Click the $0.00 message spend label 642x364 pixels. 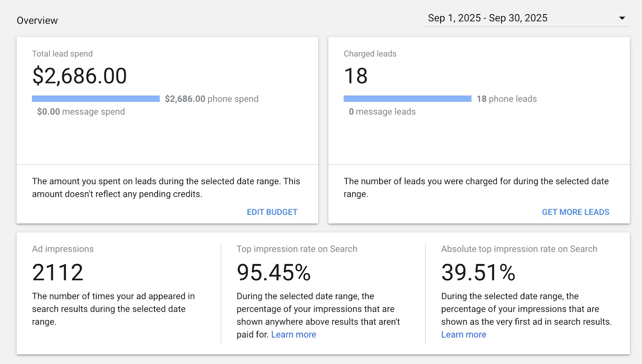click(81, 112)
